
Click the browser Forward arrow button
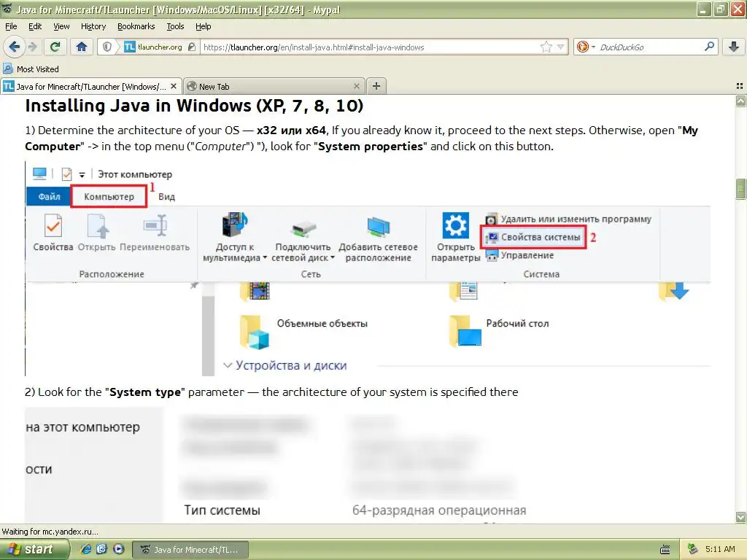(x=32, y=47)
